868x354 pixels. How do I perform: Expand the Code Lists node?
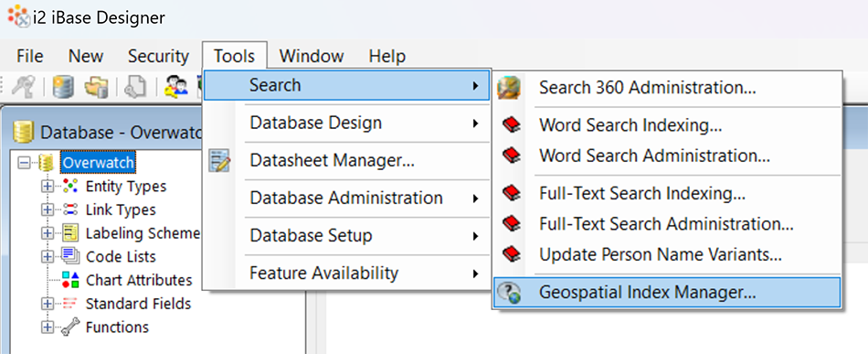(x=47, y=256)
